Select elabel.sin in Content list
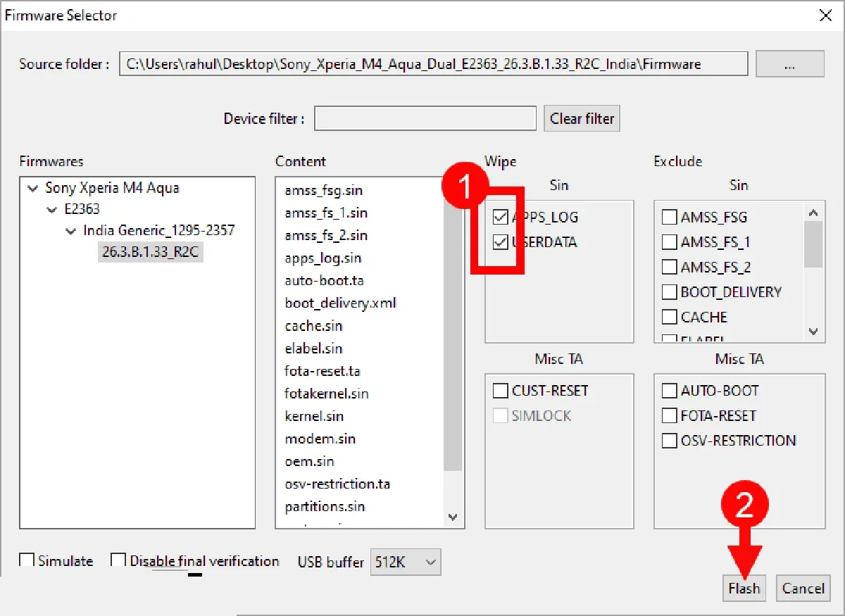 click(x=313, y=348)
